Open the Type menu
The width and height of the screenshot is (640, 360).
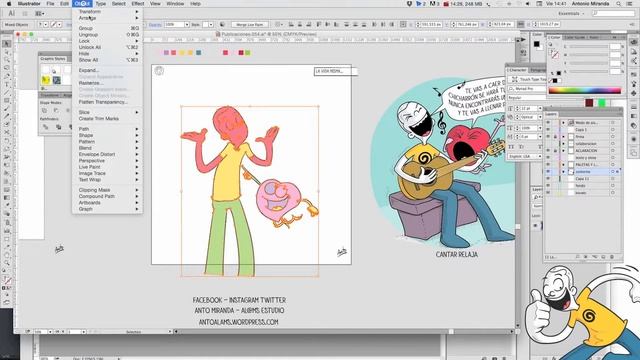100,4
